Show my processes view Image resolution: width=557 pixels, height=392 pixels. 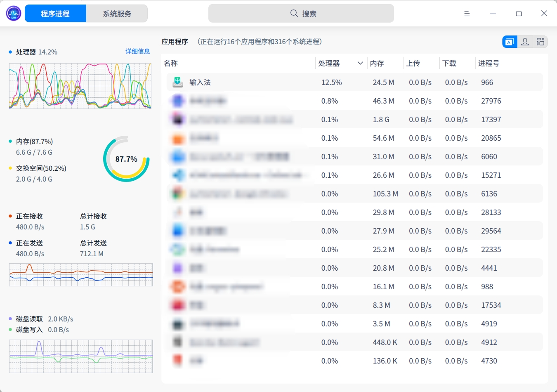point(525,42)
